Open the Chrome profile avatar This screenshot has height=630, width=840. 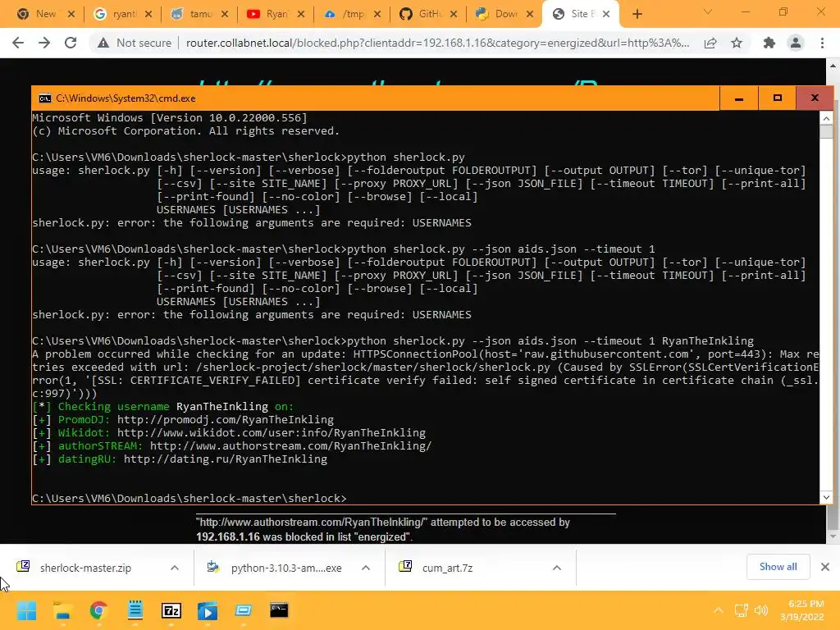[x=796, y=43]
